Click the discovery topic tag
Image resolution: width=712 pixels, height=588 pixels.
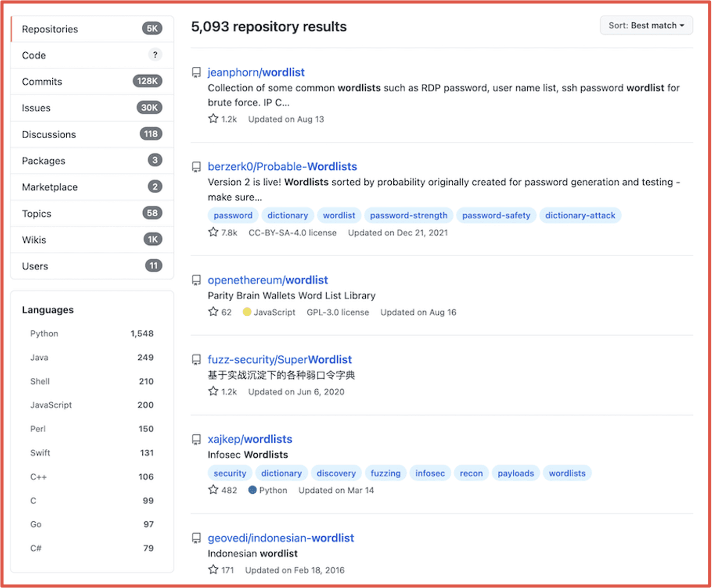click(336, 473)
